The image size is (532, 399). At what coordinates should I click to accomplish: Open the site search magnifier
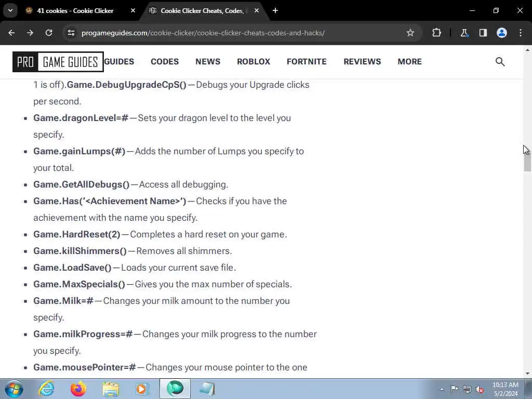pyautogui.click(x=500, y=62)
